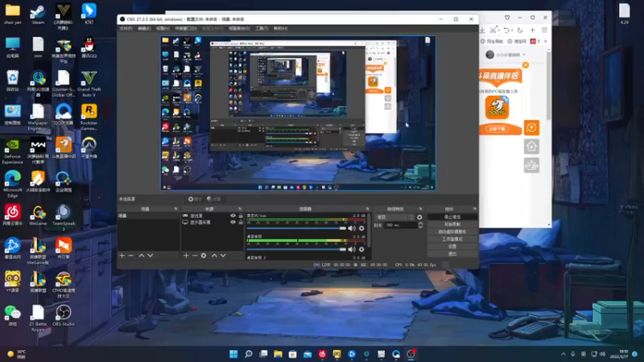Mute the Mic/Aux speaker icon
Viewport: 644px width, 362px height.
tap(352, 228)
